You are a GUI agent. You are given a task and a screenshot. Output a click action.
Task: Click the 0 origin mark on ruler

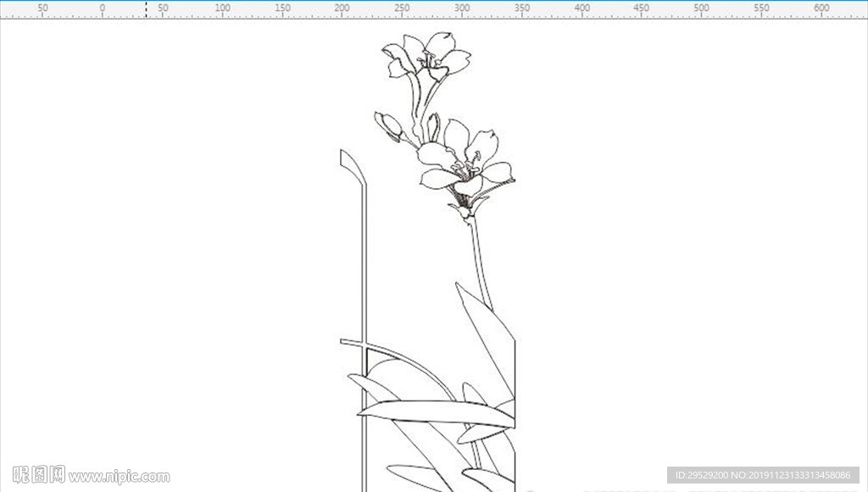click(x=103, y=8)
